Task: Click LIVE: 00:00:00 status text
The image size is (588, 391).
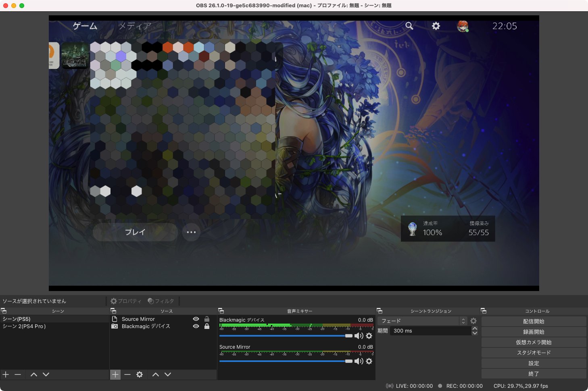Action: pyautogui.click(x=414, y=386)
